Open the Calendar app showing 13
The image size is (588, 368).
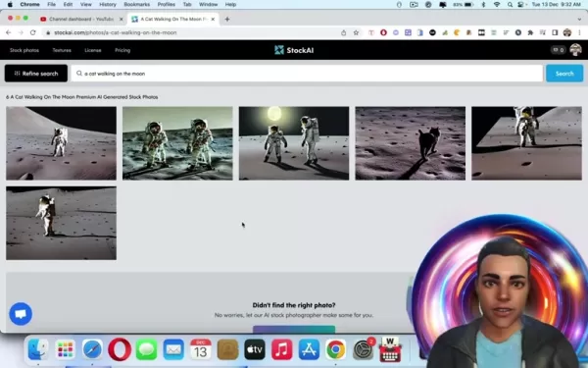201,349
